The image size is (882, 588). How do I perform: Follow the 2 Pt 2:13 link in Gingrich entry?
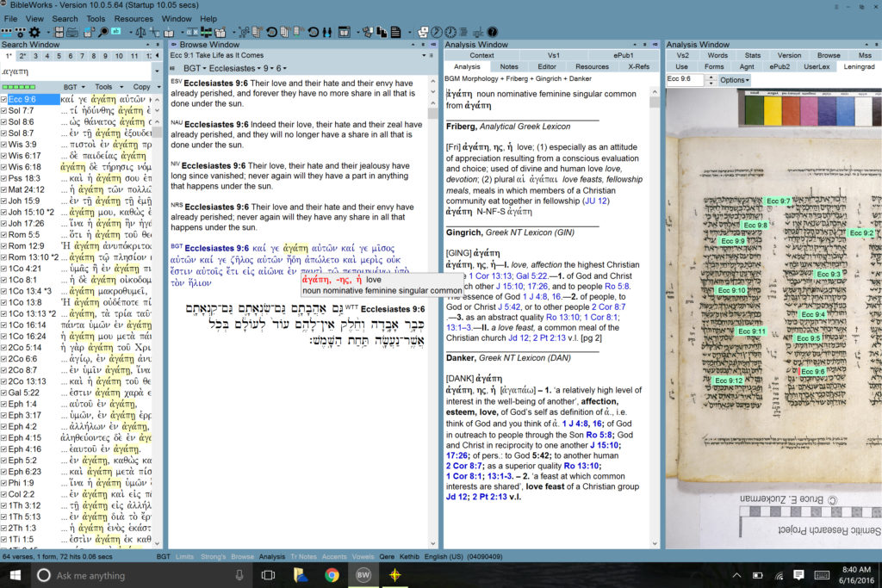(x=550, y=337)
